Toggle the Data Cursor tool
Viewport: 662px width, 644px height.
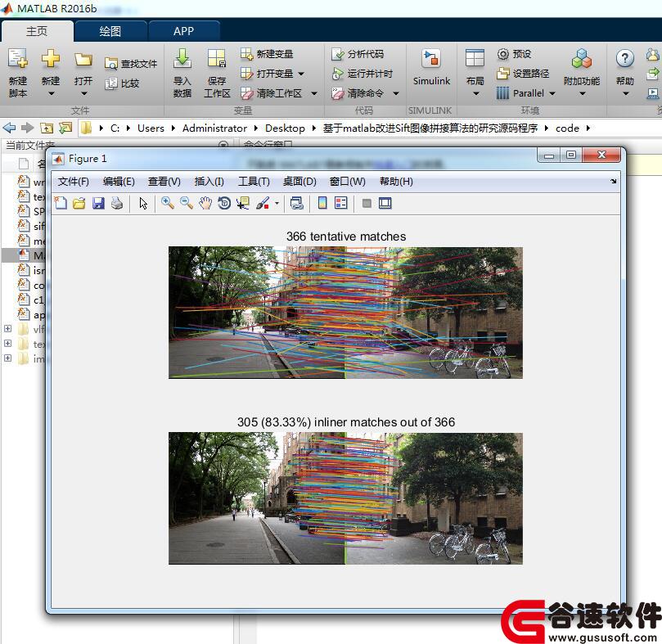[243, 203]
